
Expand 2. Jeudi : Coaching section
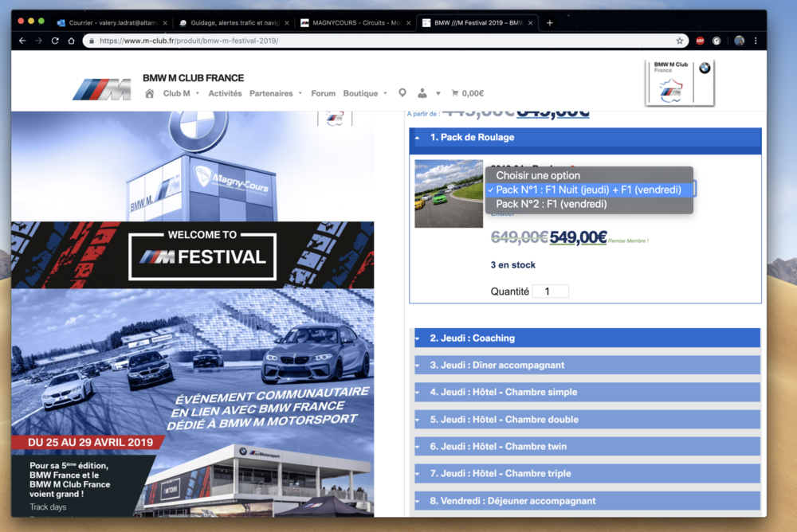[x=587, y=338]
